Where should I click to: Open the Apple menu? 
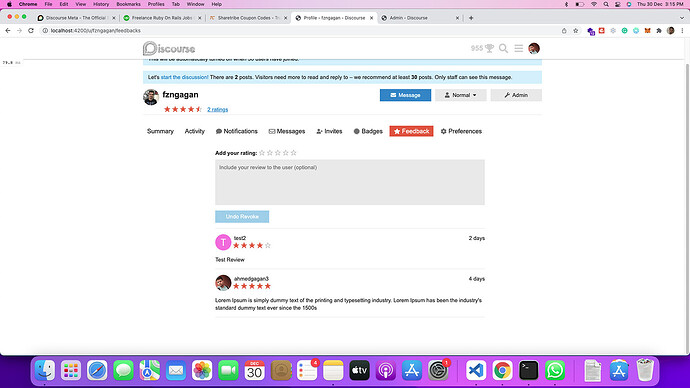[x=9, y=4]
